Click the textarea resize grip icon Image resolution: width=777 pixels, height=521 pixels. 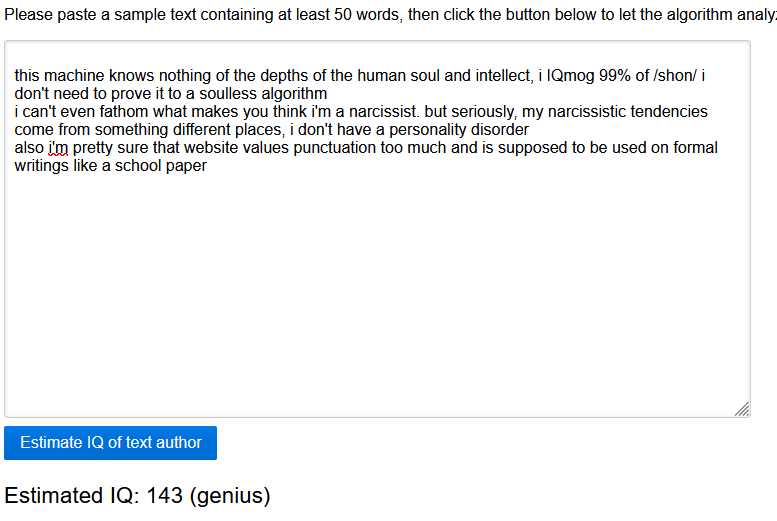(742, 409)
